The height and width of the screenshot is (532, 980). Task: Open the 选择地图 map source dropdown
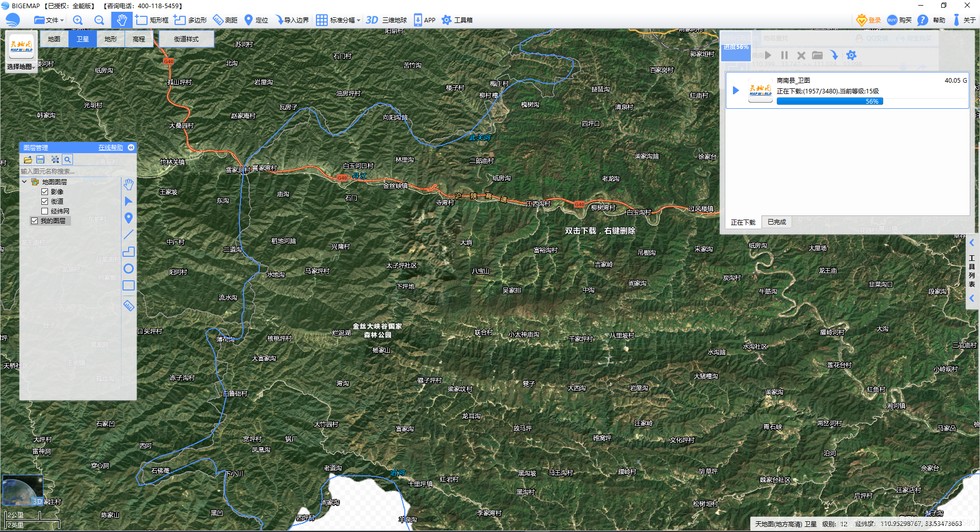pyautogui.click(x=21, y=66)
